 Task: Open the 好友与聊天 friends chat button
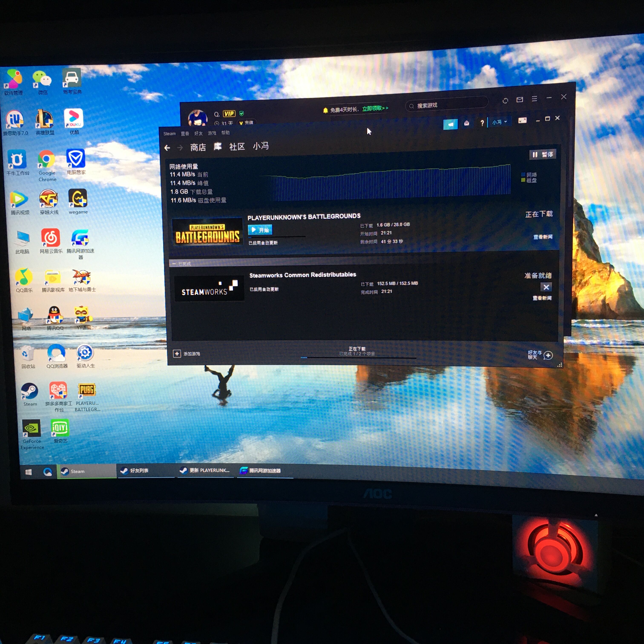[x=540, y=355]
